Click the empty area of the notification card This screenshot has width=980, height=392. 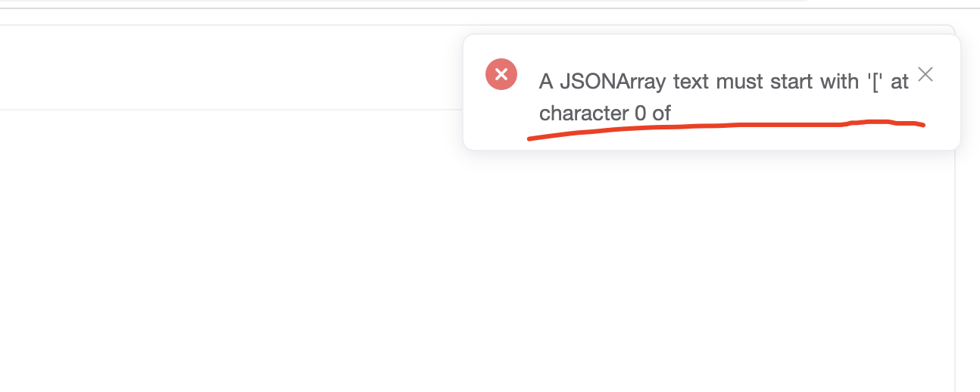[795, 114]
